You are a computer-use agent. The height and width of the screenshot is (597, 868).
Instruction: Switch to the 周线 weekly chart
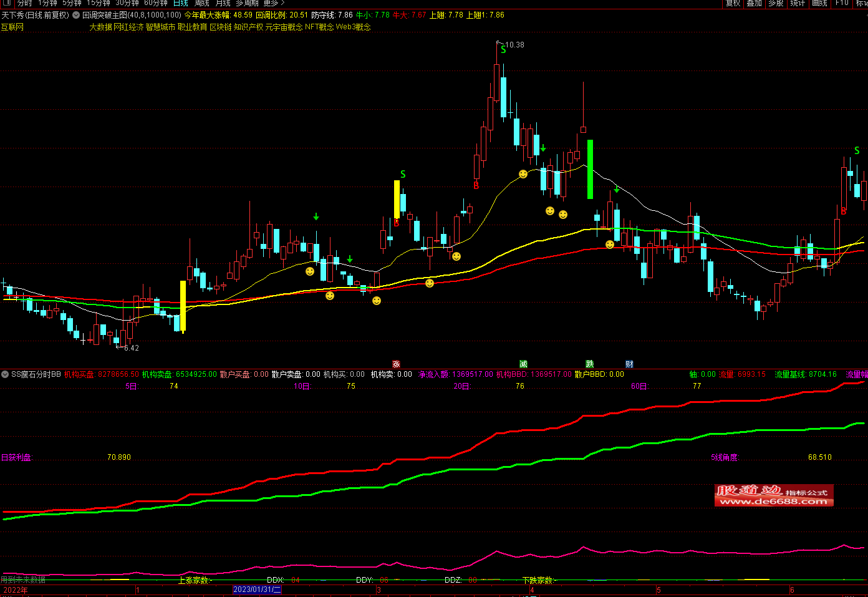pyautogui.click(x=202, y=3)
